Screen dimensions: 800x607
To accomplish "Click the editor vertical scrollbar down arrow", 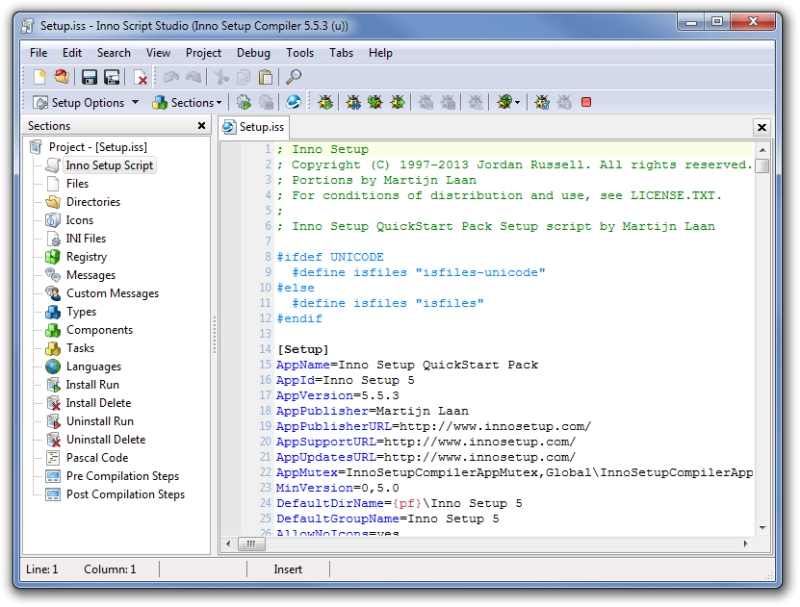I will (762, 527).
